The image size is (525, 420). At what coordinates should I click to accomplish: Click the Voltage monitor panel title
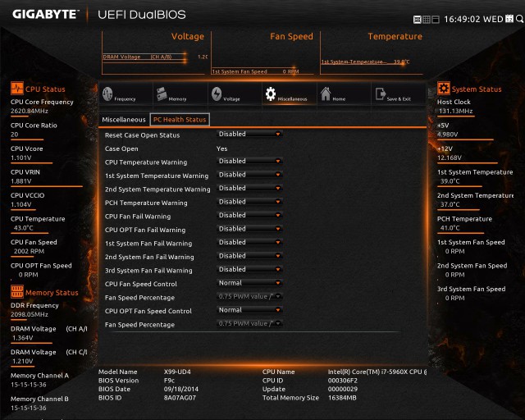pos(188,36)
